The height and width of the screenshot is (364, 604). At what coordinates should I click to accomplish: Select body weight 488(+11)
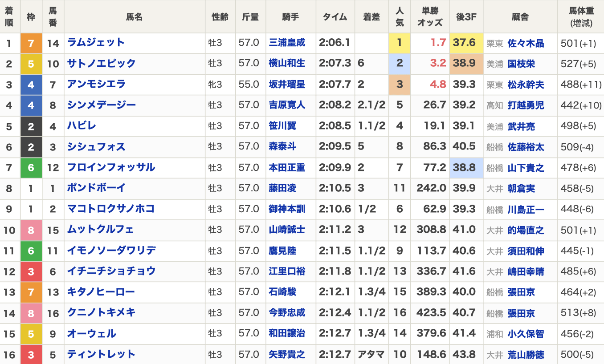[581, 85]
